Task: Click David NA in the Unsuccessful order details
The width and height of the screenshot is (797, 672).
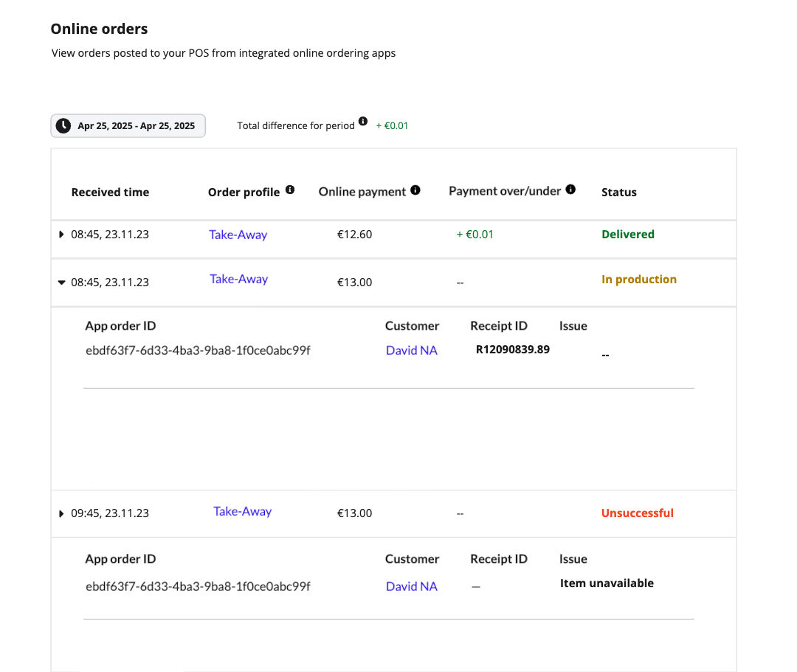Action: (411, 586)
